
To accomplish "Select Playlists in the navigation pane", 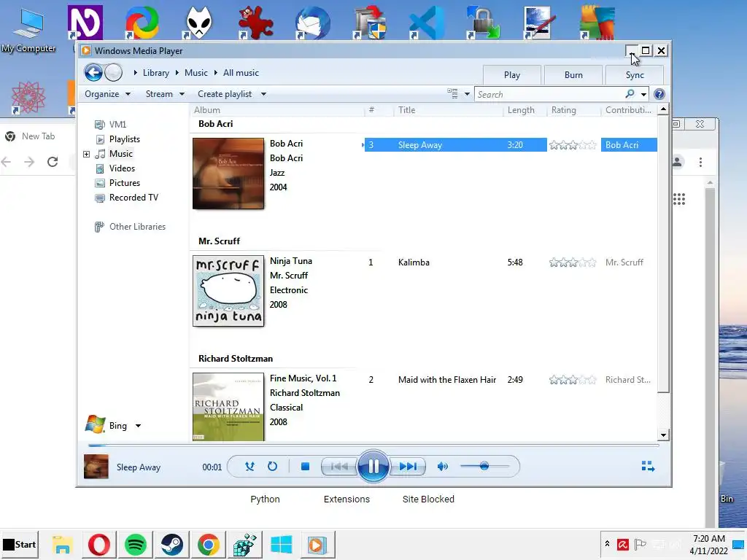I will (124, 139).
